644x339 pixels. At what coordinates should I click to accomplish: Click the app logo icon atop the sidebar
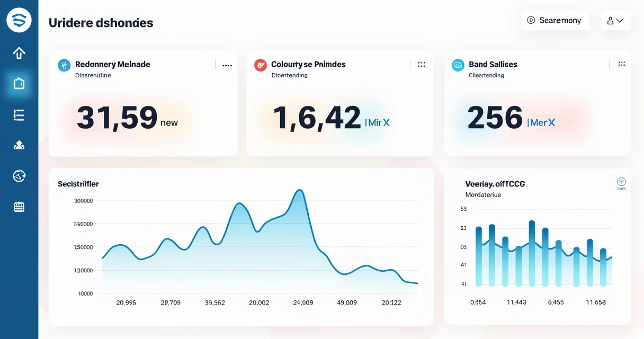point(19,20)
